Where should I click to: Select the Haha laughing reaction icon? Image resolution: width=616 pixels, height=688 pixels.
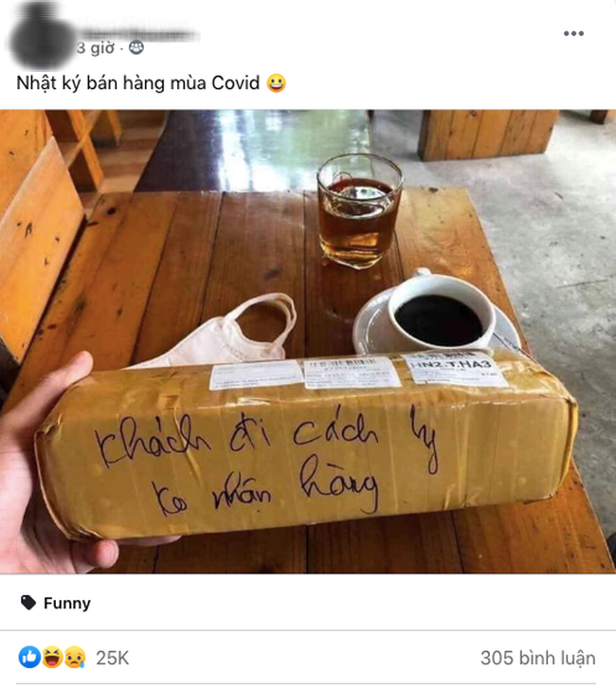[x=52, y=658]
